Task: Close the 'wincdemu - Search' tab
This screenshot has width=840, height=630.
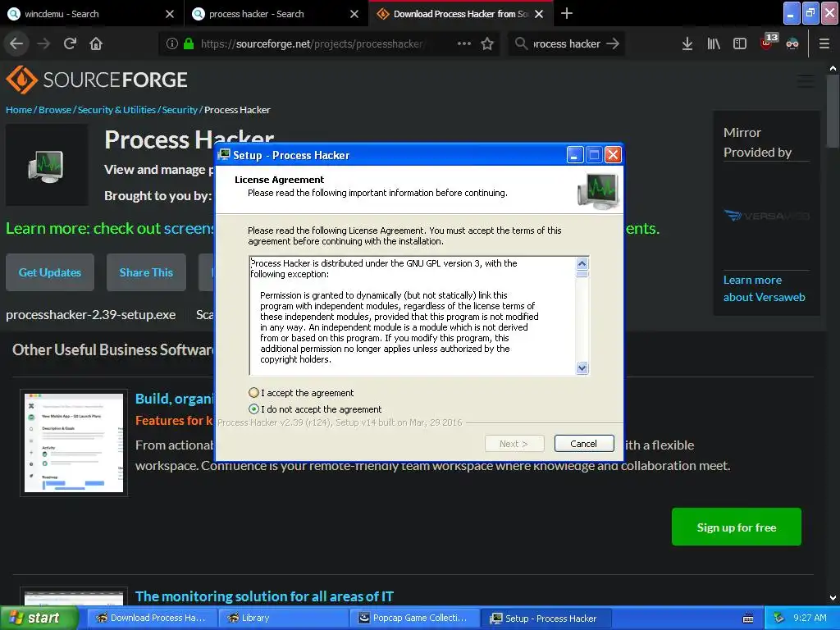Action: point(170,14)
